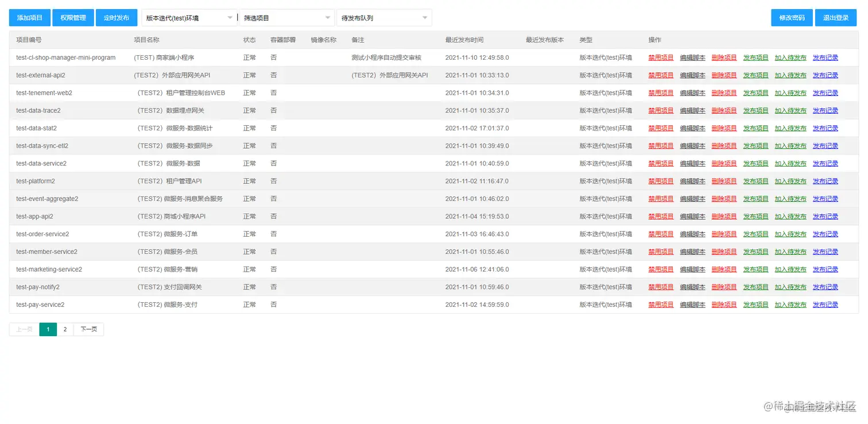
Task: View 发布记录 for test-member-service2
Action: [826, 252]
